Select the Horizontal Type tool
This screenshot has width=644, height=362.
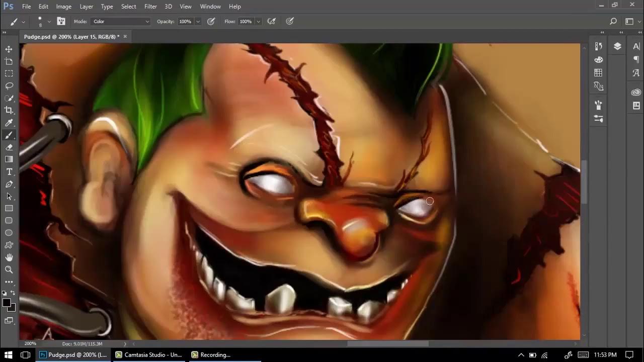(x=9, y=171)
